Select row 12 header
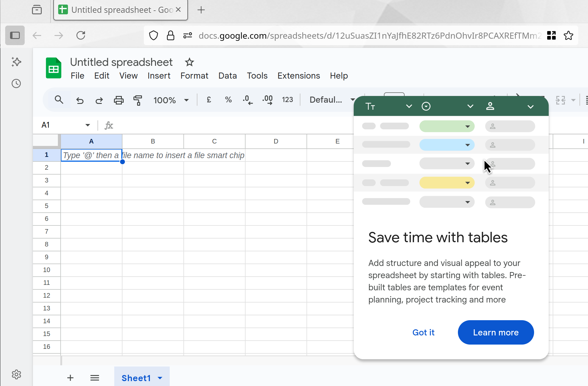The height and width of the screenshot is (386, 588). [x=47, y=296]
